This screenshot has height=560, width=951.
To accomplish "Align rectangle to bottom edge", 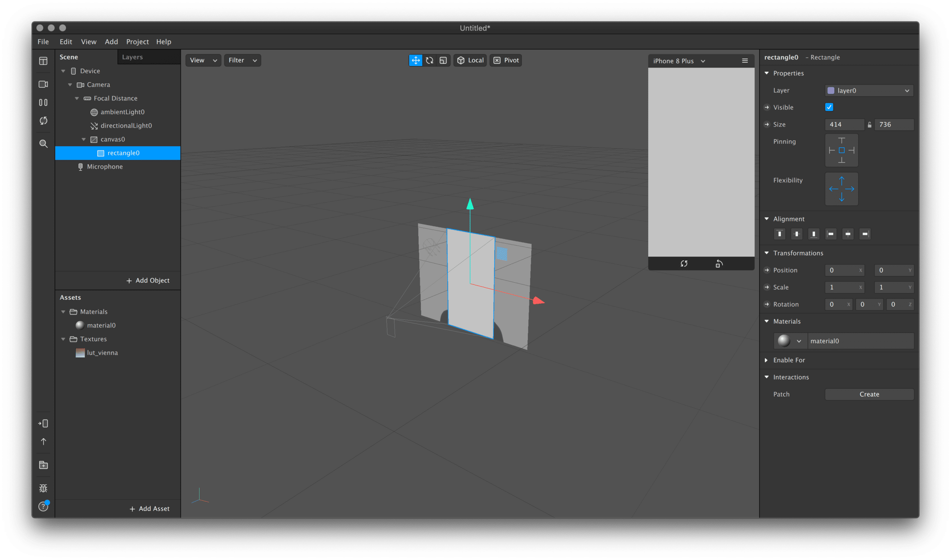I will (x=814, y=234).
